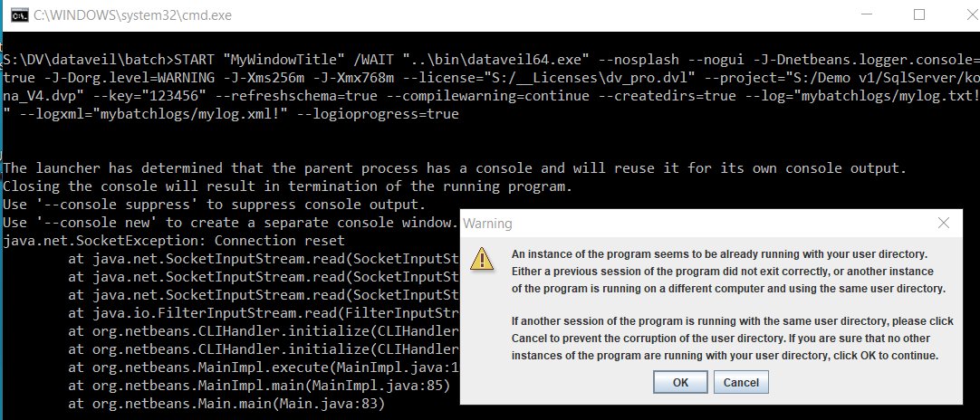The image size is (980, 420).
Task: Close the Warning dialog with its X
Action: pos(944,223)
